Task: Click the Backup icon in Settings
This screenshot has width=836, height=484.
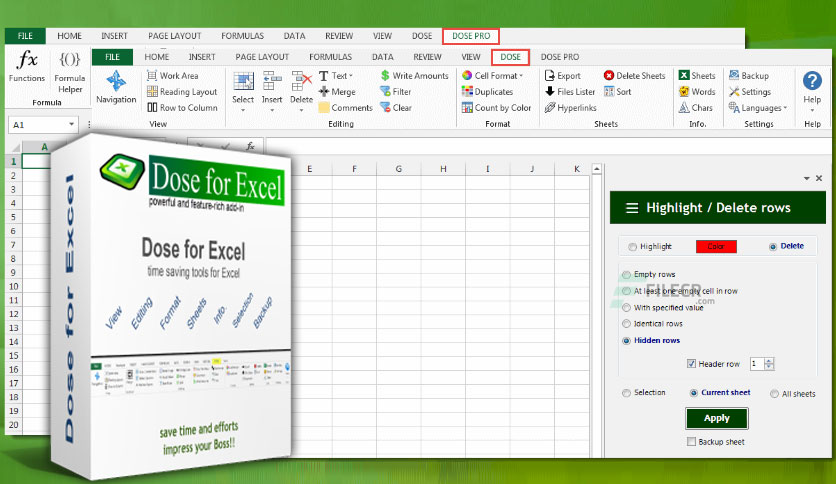Action: pyautogui.click(x=734, y=75)
